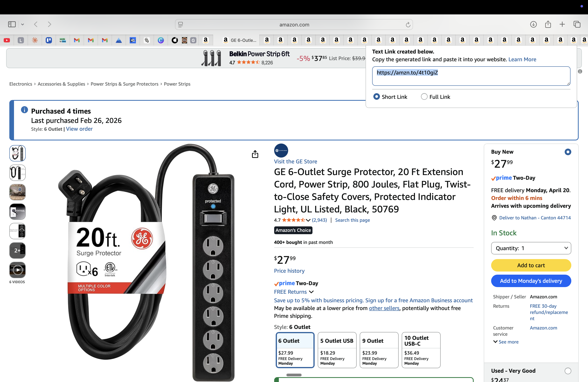Screen dimensions: 588x382
Task: Switch to the YouTube pinned tab
Action: point(7,40)
